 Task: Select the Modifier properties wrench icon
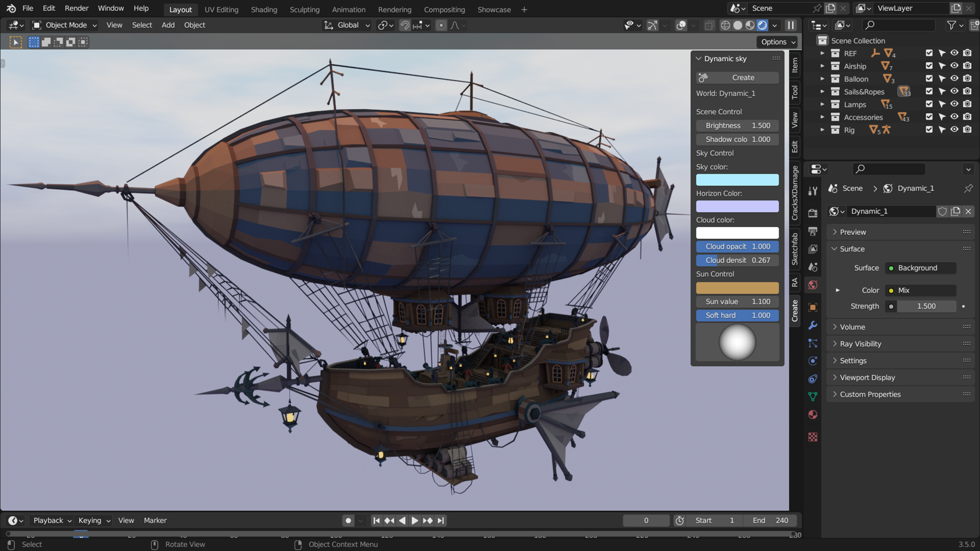tap(813, 325)
